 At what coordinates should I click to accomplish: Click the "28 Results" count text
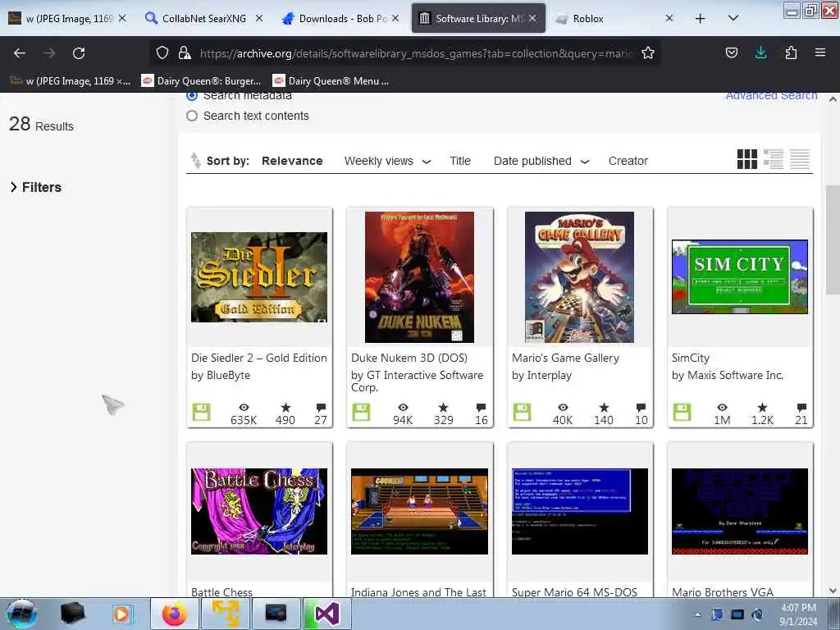(x=41, y=125)
